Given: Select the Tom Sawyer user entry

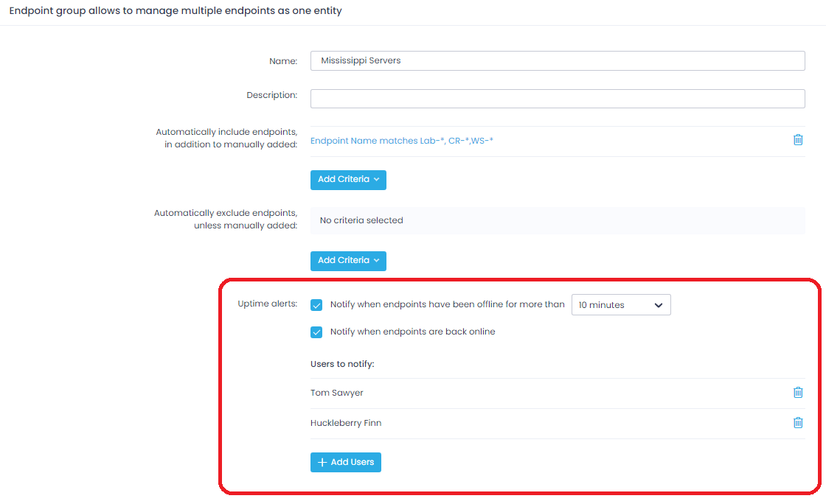Looking at the screenshot, I should (337, 392).
